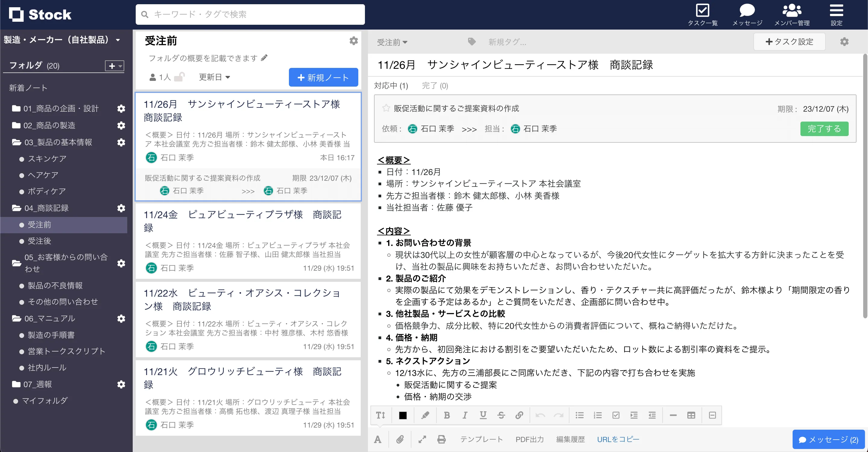Open the 受注前 folder selector above the note title
The image size is (868, 452).
(391, 42)
